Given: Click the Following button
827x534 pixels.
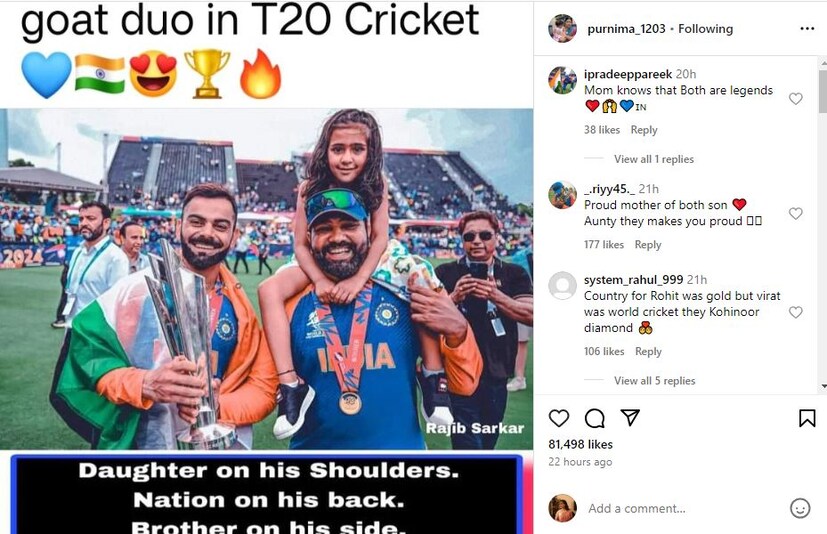Looking at the screenshot, I should (705, 28).
